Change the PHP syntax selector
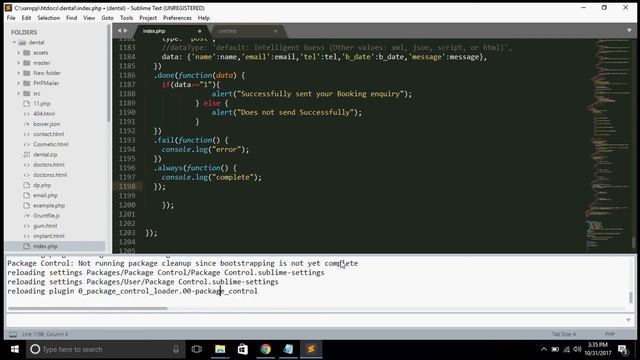The width and height of the screenshot is (640, 360). click(x=610, y=334)
